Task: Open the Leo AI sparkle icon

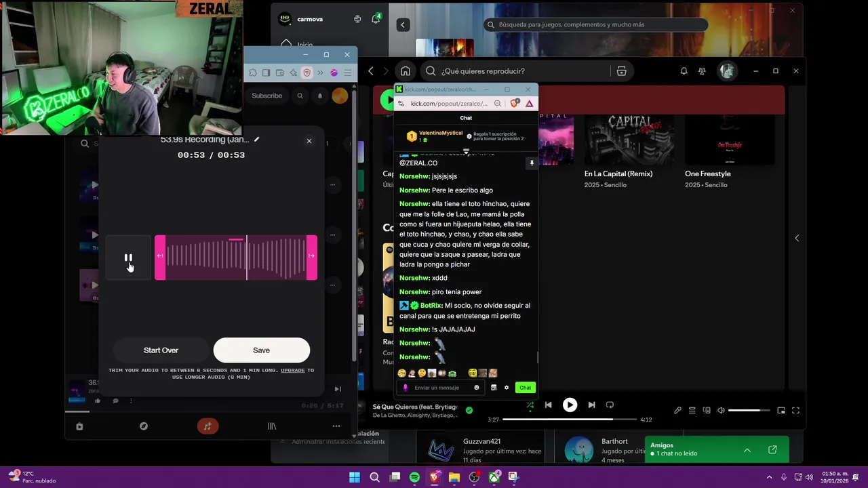Action: pyautogui.click(x=294, y=73)
